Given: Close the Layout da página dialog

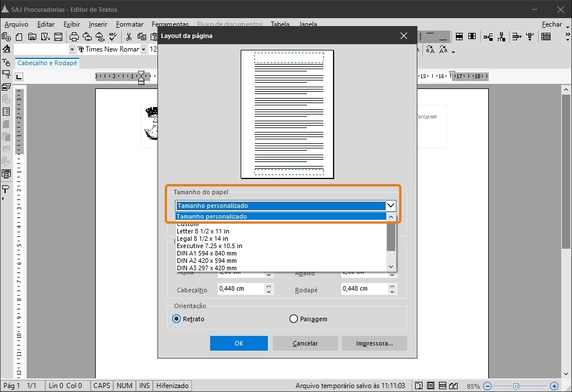Looking at the screenshot, I should point(404,36).
